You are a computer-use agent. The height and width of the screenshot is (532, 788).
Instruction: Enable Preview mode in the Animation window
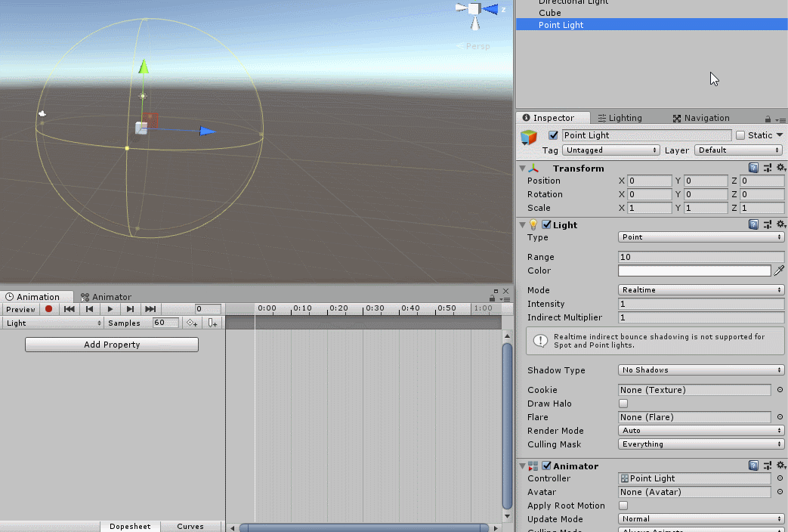tap(20, 309)
